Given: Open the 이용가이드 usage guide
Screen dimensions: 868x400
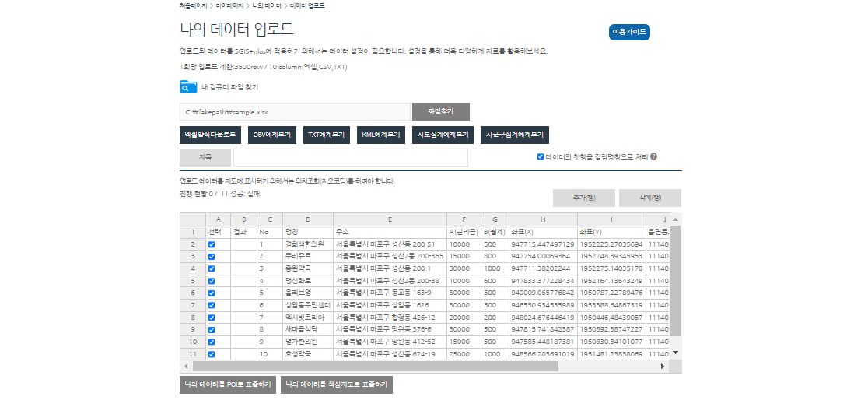Looking at the screenshot, I should [x=628, y=32].
